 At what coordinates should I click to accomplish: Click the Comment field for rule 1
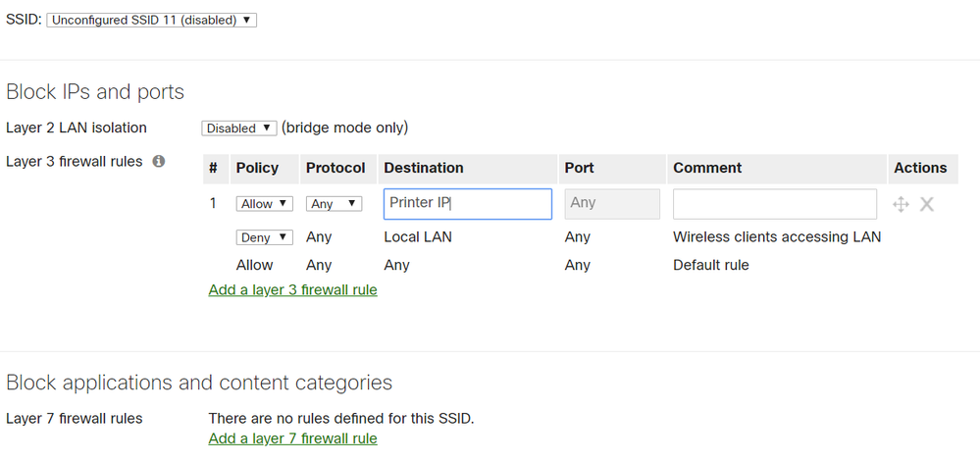click(x=774, y=204)
